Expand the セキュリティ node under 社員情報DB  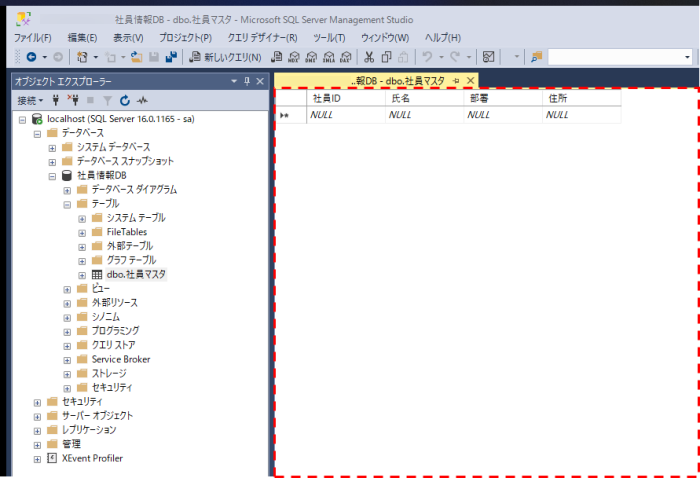(x=67, y=387)
